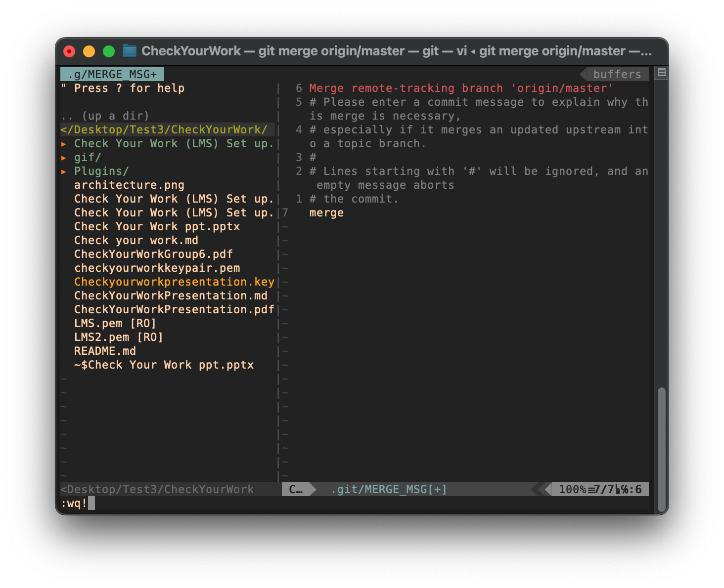
Task: Click the </Desktop/Test3/CheckYourWork/ root path
Action: (164, 129)
